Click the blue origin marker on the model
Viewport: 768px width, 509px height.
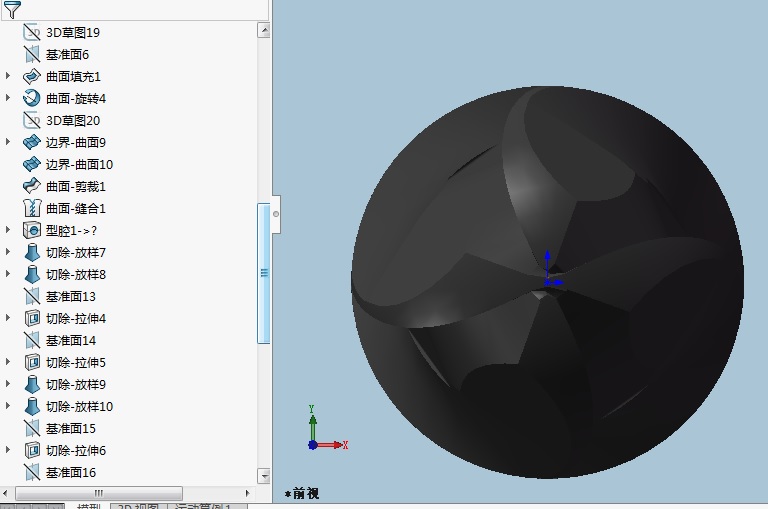click(x=548, y=282)
